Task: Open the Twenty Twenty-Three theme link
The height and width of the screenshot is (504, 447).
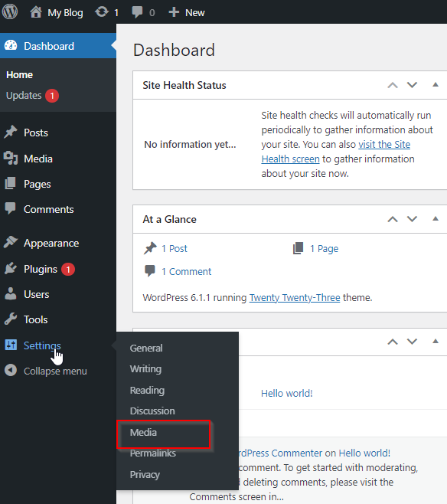Action: pos(295,298)
